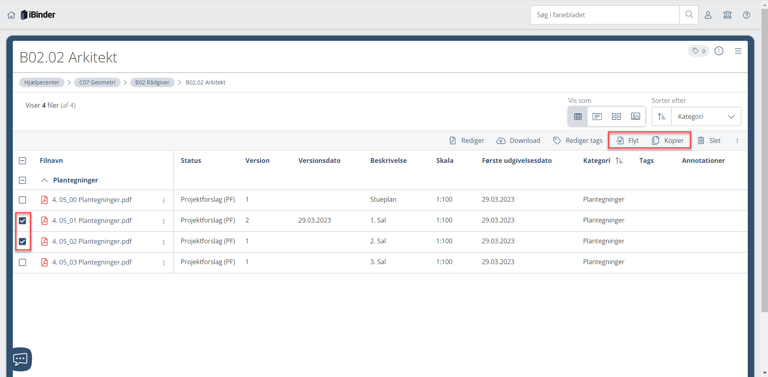Click the Beskrivelse column header
This screenshot has width=768, height=377.
tap(388, 161)
